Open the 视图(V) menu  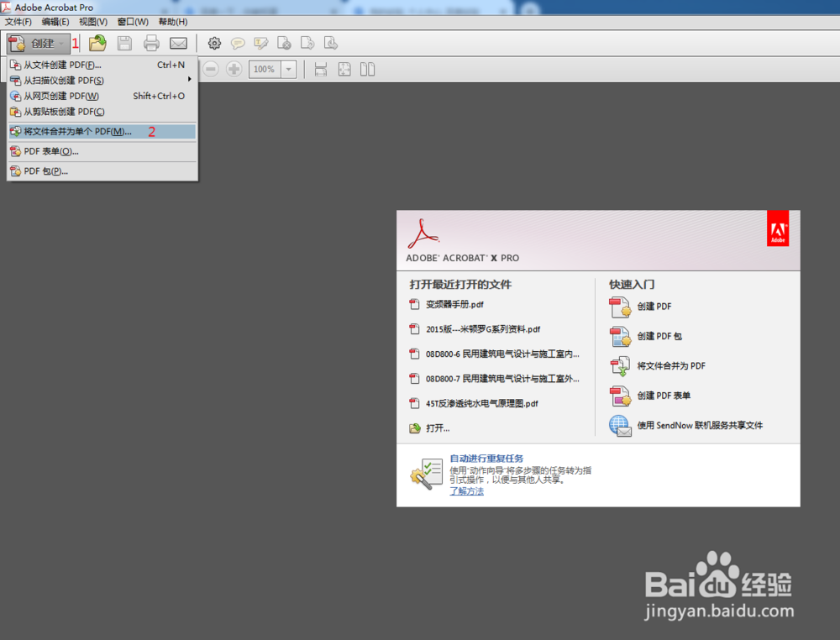pyautogui.click(x=93, y=22)
